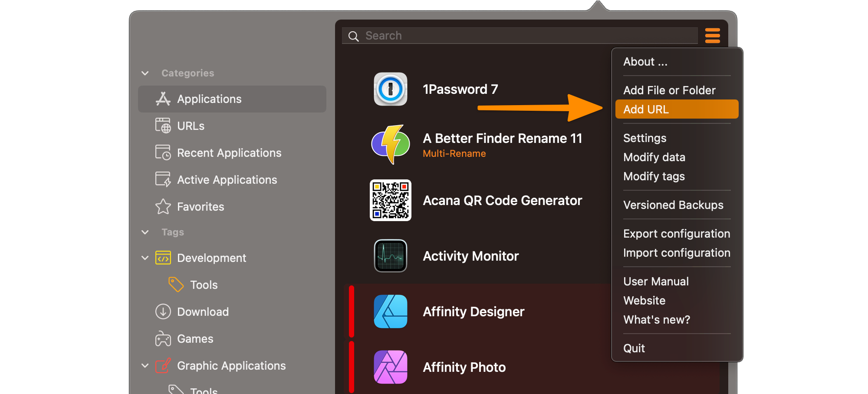Viewport: 868px width, 394px height.
Task: Click the Active Applications bolt icon
Action: tap(163, 179)
